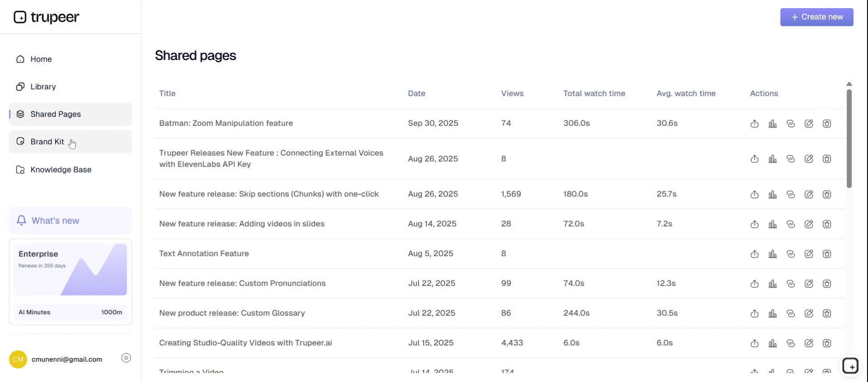Click the Sep 30, 2025 date
This screenshot has height=382, width=868.
433,123
